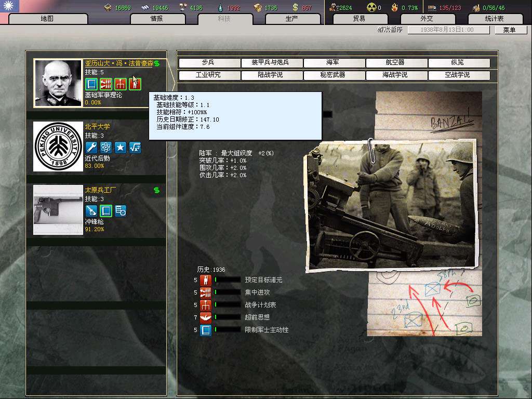532x399 pixels.
Task: Click the pistol image of 太原兵工厂
Action: pyautogui.click(x=58, y=210)
